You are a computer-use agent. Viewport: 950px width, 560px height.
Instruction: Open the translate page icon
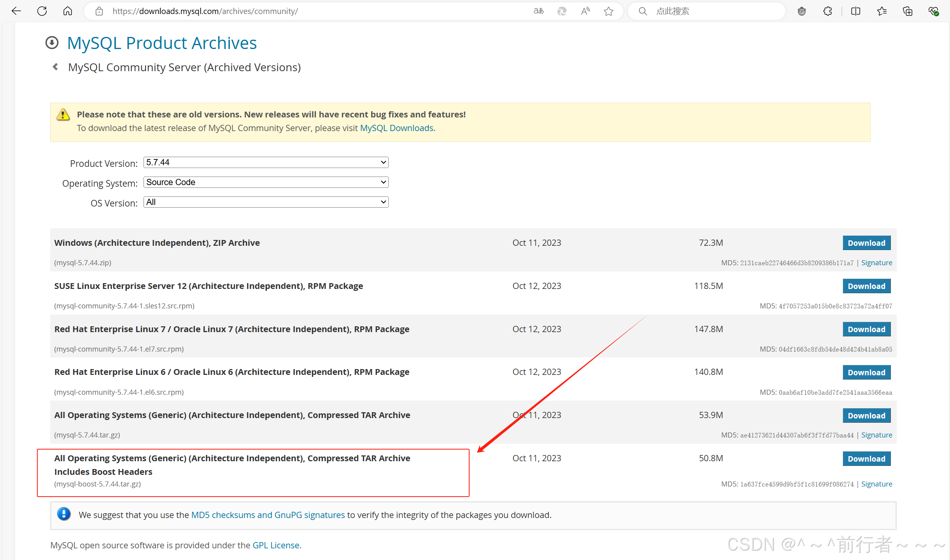538,11
